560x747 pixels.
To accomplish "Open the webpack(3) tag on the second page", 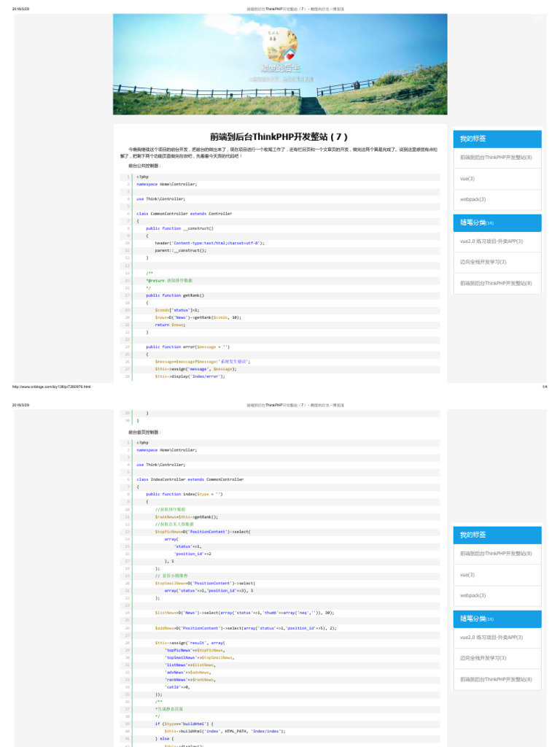I will click(472, 595).
